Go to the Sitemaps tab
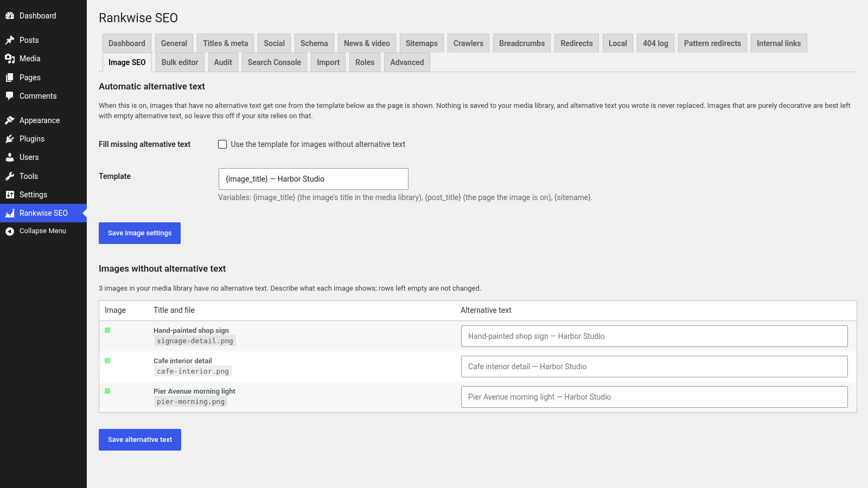The image size is (868, 488). tap(422, 43)
